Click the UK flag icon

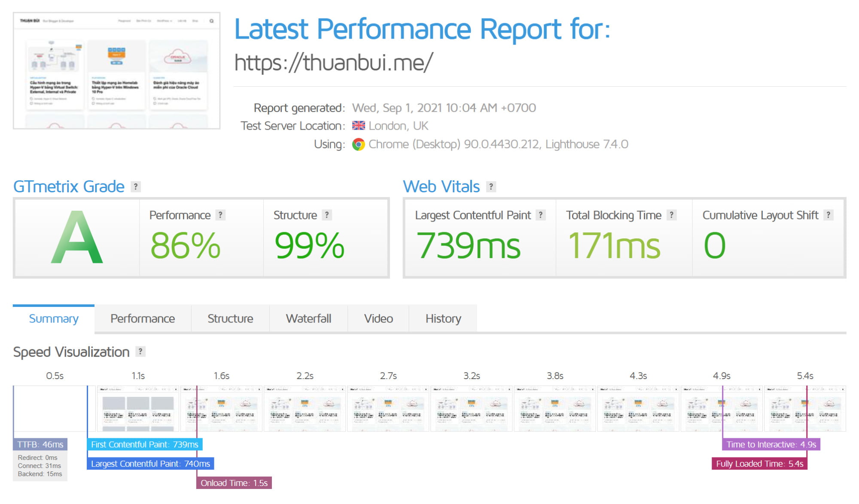[x=358, y=126]
